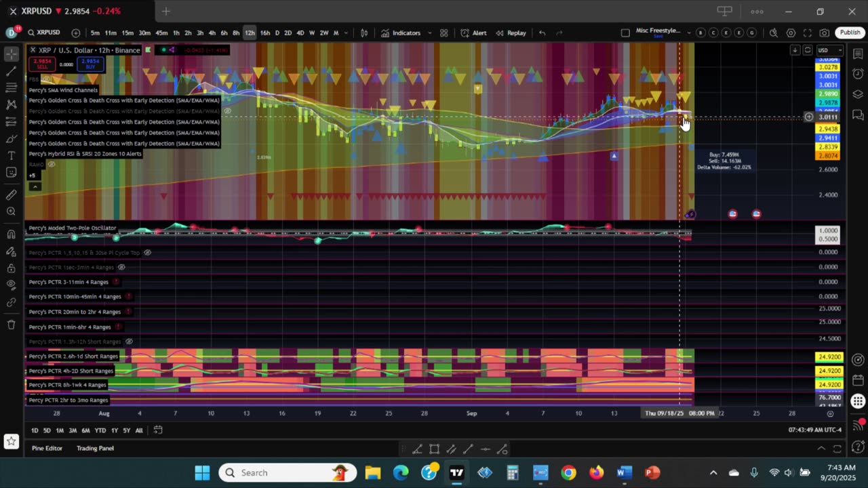Expand the timeframe interval dropdown

[347, 33]
